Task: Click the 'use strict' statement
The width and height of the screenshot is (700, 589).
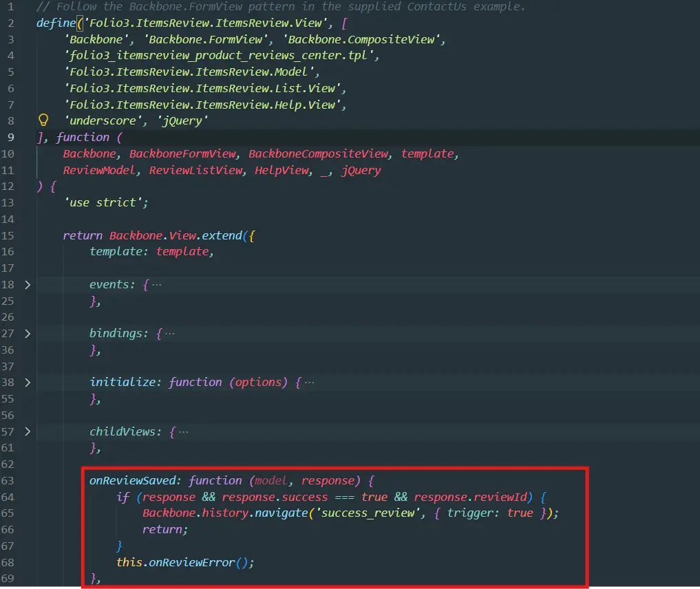Action: coord(106,203)
